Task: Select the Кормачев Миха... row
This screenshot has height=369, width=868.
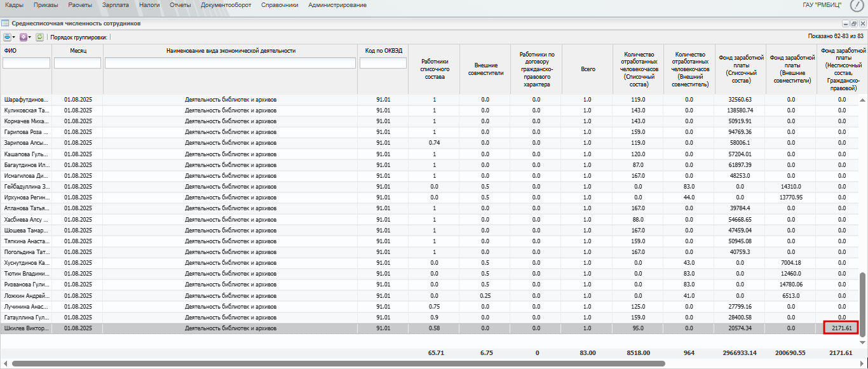Action: click(x=429, y=121)
